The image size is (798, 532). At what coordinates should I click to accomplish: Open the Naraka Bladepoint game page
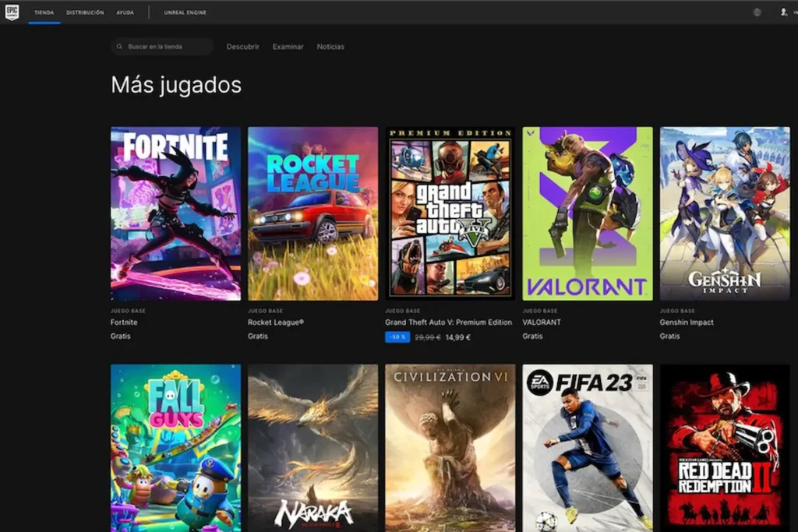point(312,448)
